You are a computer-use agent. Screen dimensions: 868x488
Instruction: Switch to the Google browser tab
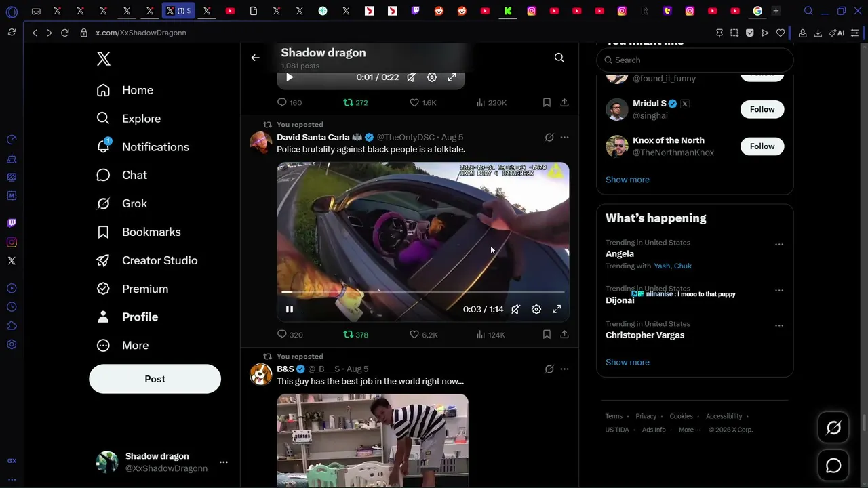757,11
